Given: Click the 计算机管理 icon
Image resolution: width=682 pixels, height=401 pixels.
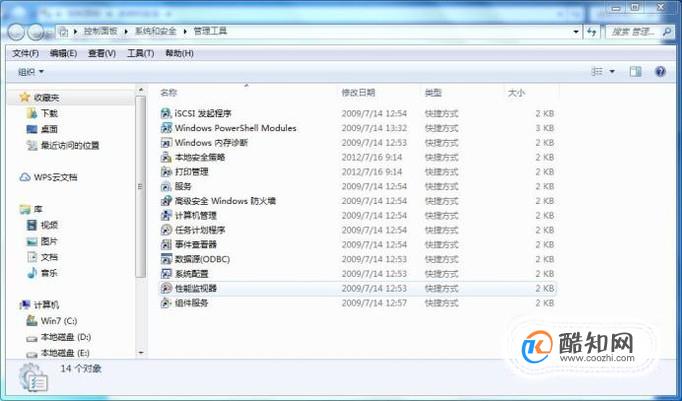Looking at the screenshot, I should click(166, 215).
